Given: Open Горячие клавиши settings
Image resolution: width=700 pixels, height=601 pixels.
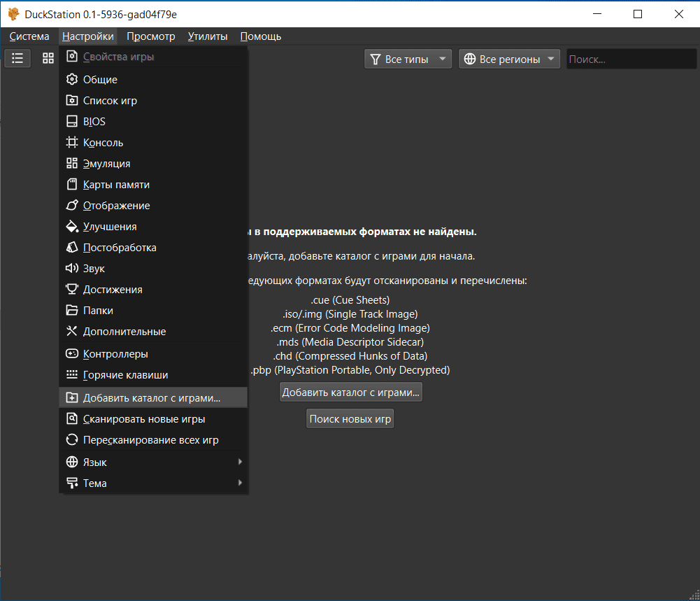Looking at the screenshot, I should tap(153, 374).
